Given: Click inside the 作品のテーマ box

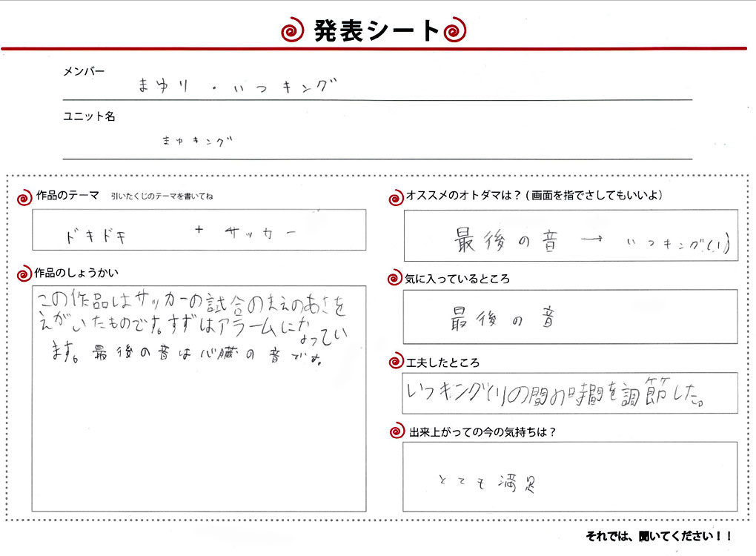Looking at the screenshot, I should pos(200,230).
